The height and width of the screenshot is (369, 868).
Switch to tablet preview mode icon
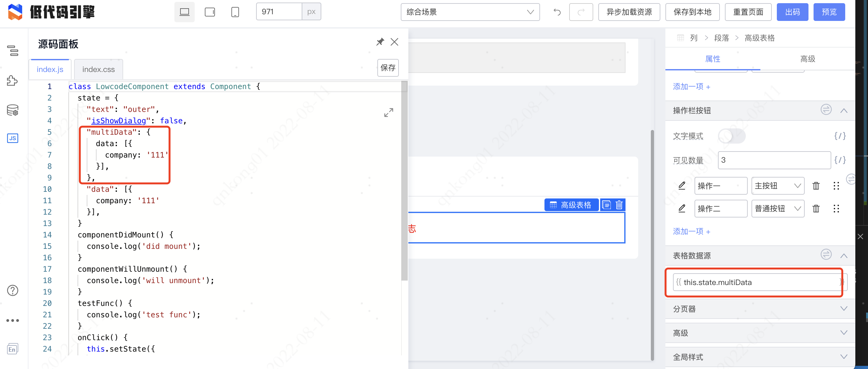tap(209, 11)
